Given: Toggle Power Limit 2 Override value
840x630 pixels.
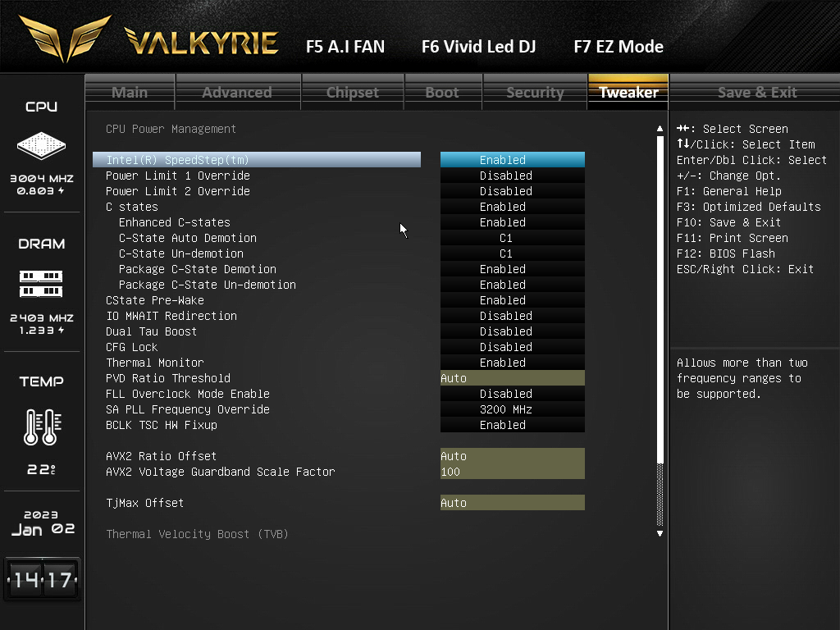Looking at the screenshot, I should [x=512, y=190].
